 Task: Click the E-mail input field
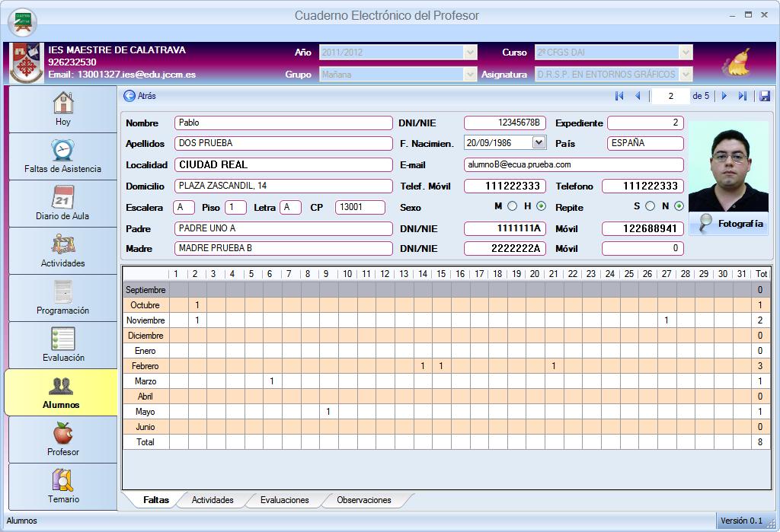(x=574, y=164)
